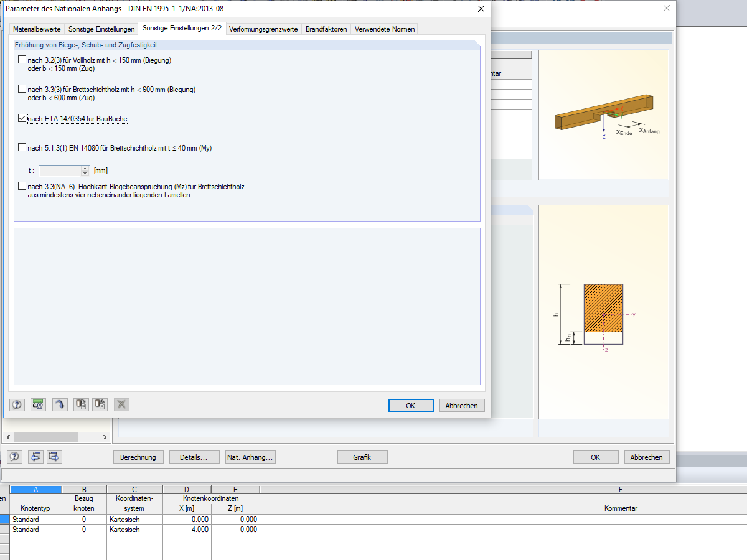Go to next table with right arrow icon

pos(55,457)
